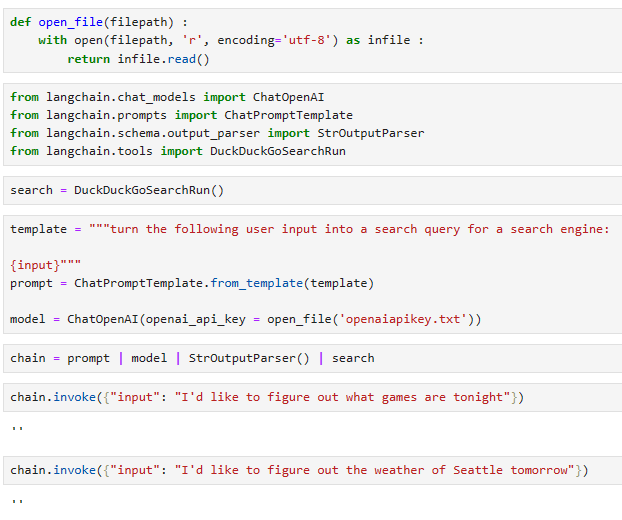622x520 pixels.
Task: Click the ChatOpenAI import line
Action: coord(167,97)
